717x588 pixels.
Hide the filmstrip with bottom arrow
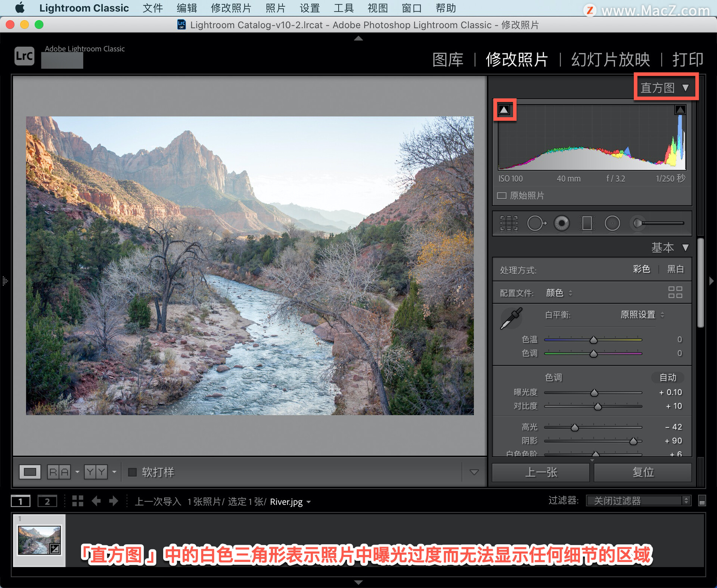[358, 582]
